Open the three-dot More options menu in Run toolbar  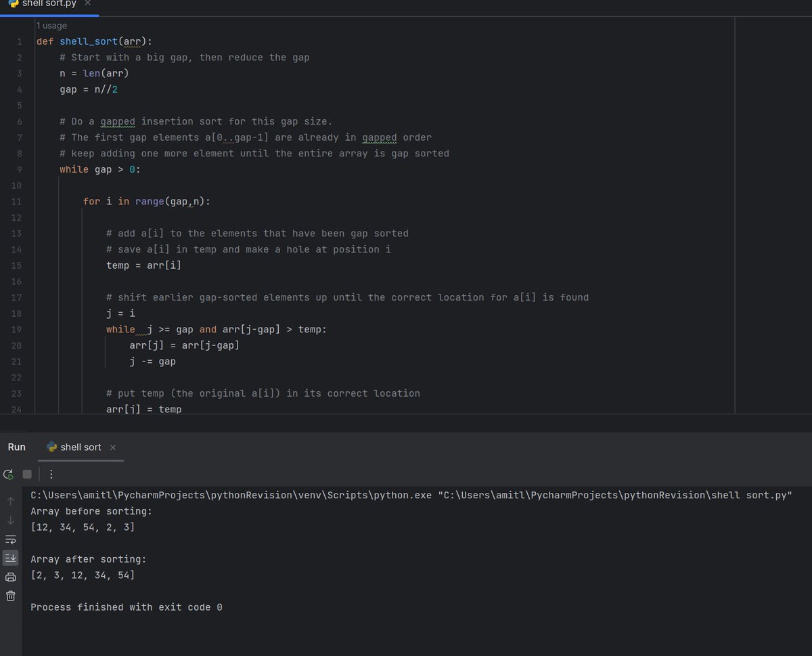[51, 475]
